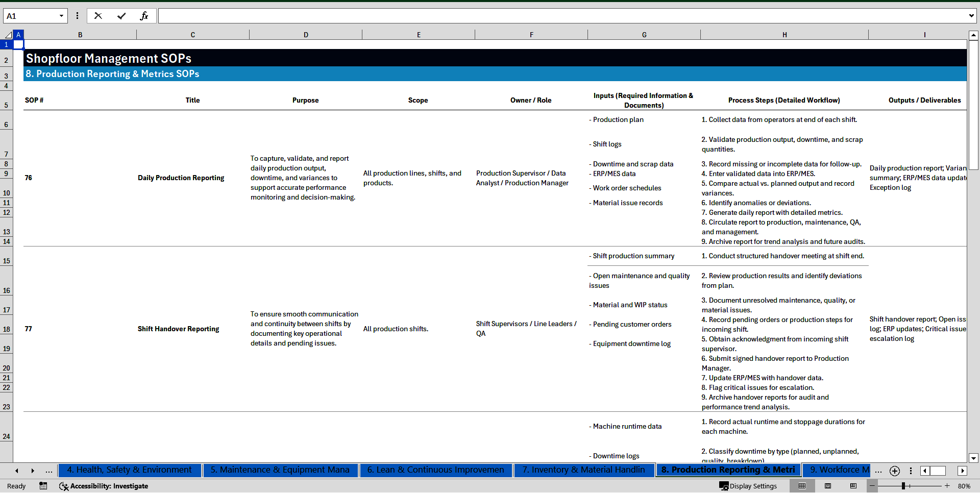Viewport: 980px width, 493px height.
Task: Open Page Break Preview via its icon
Action: pos(854,486)
